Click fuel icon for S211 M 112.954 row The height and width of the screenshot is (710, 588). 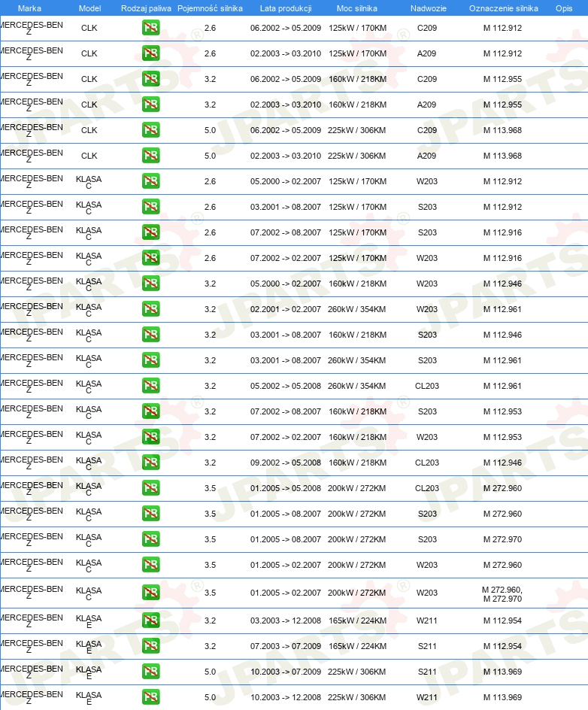[150, 646]
